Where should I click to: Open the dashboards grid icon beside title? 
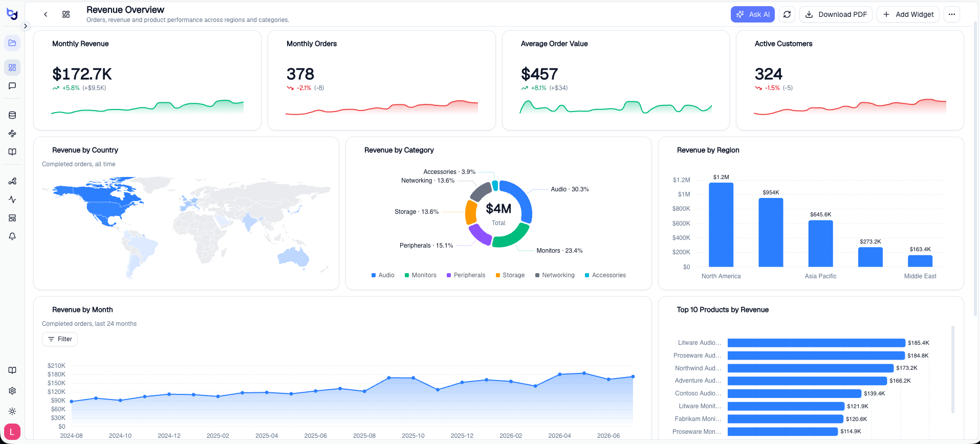[x=66, y=14]
